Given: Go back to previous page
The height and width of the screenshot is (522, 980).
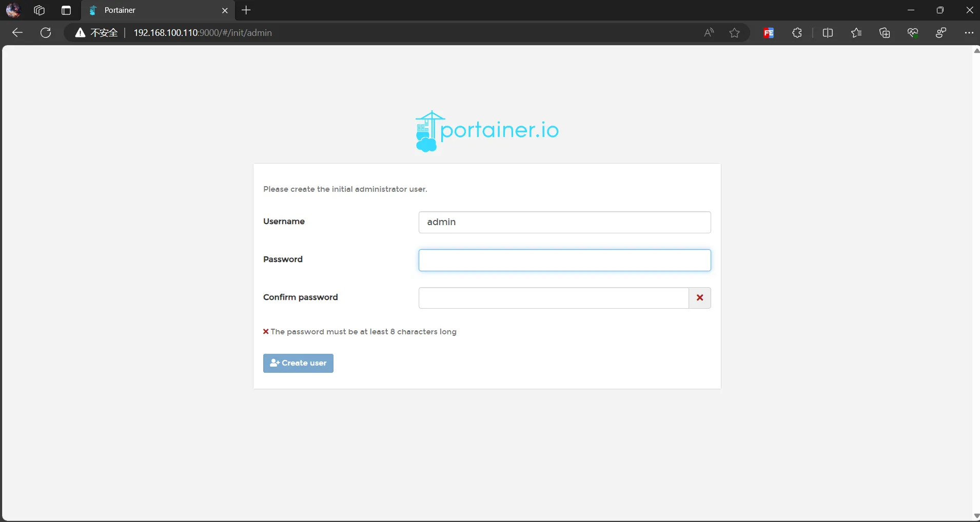Looking at the screenshot, I should [x=17, y=33].
